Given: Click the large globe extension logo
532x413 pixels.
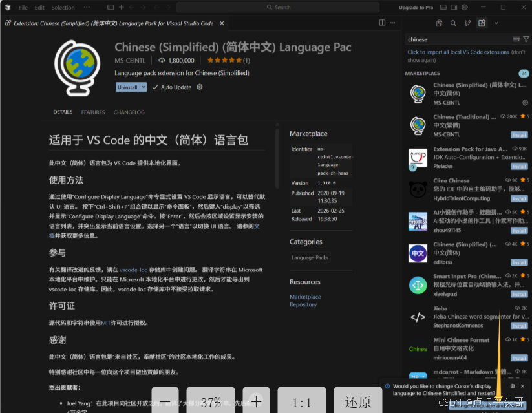Looking at the screenshot, I should (x=77, y=68).
